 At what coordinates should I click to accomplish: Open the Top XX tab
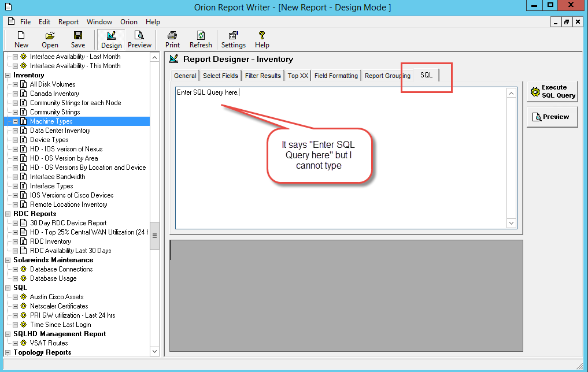(298, 76)
